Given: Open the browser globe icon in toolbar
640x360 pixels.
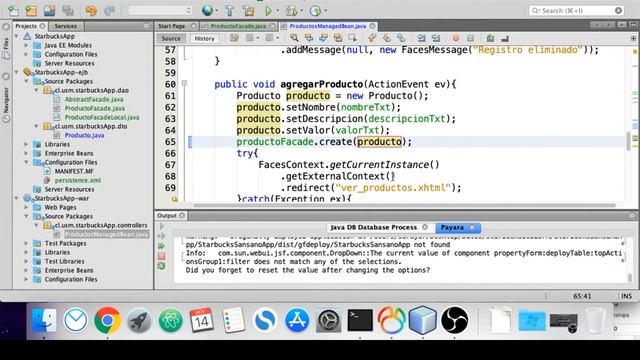Looking at the screenshot, I should coord(207,11).
